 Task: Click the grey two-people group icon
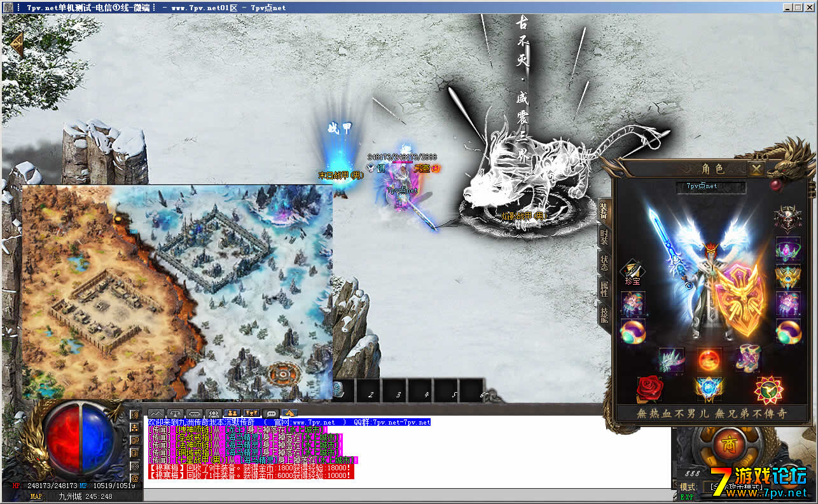pos(214,413)
